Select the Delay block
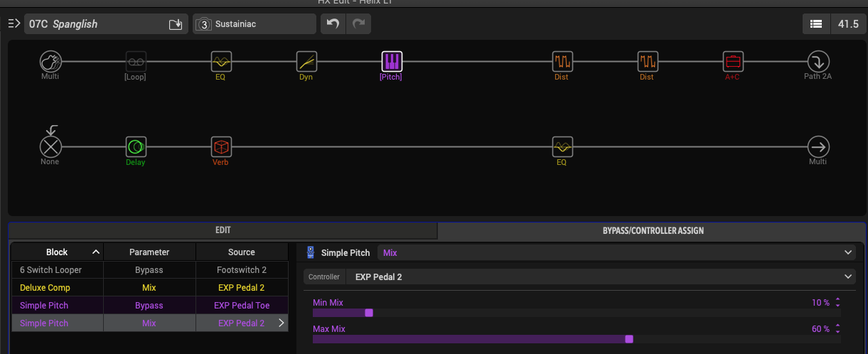The height and width of the screenshot is (354, 868). pos(136,147)
